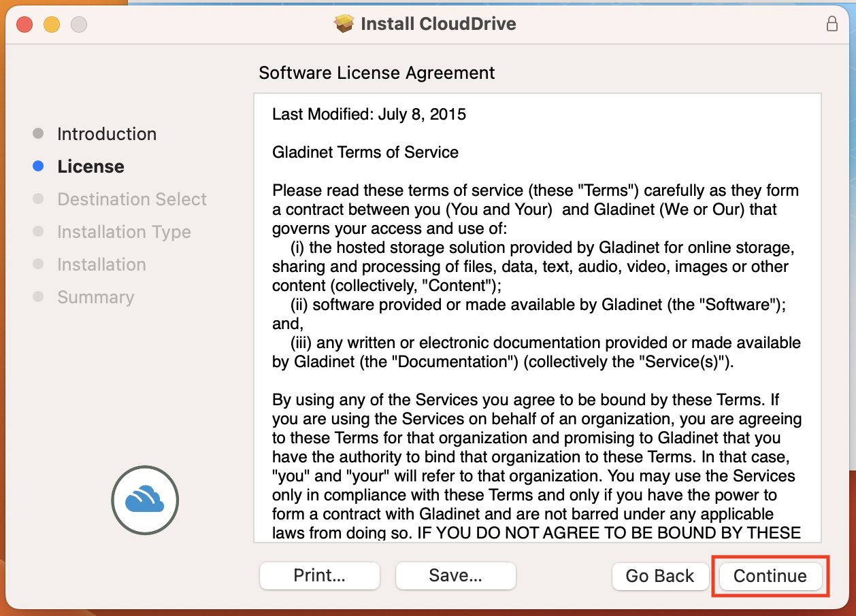This screenshot has width=856, height=616.
Task: Select the Introduction step in sidebar
Action: tap(107, 134)
